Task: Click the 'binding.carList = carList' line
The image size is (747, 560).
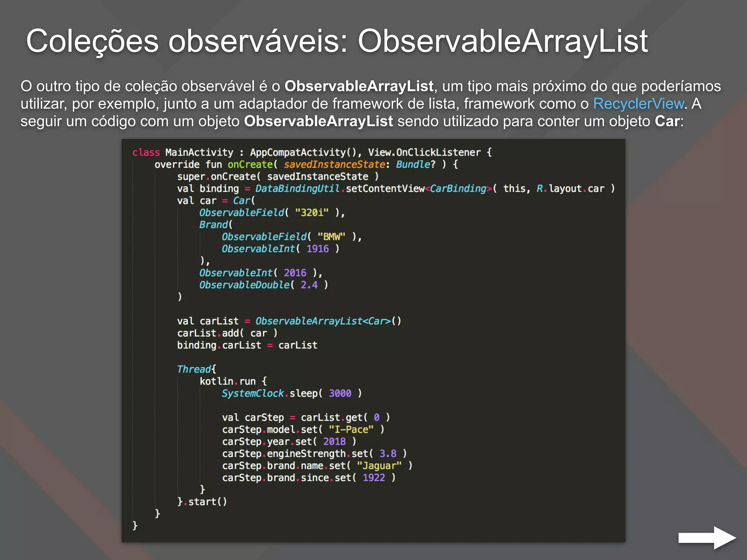Action: (x=247, y=345)
